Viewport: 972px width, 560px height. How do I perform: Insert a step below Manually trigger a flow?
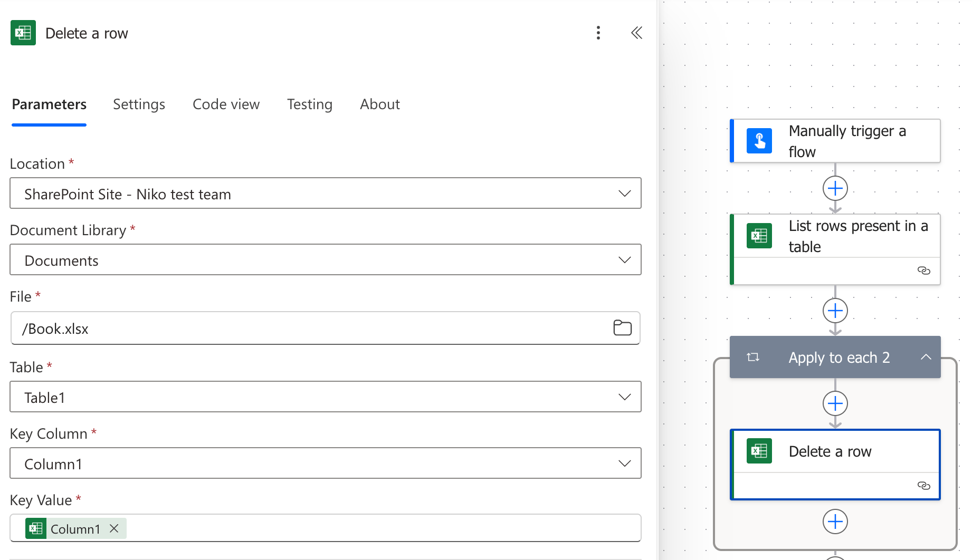tap(835, 188)
